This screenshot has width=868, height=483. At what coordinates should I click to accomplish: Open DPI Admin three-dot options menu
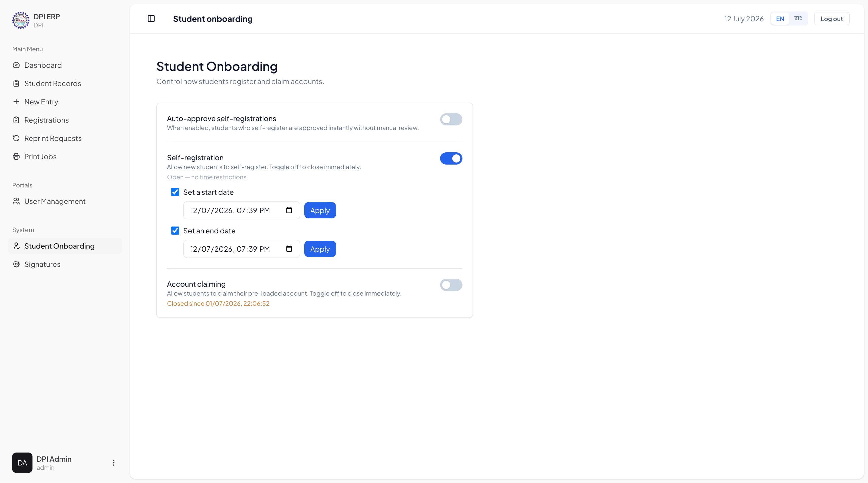click(x=113, y=462)
